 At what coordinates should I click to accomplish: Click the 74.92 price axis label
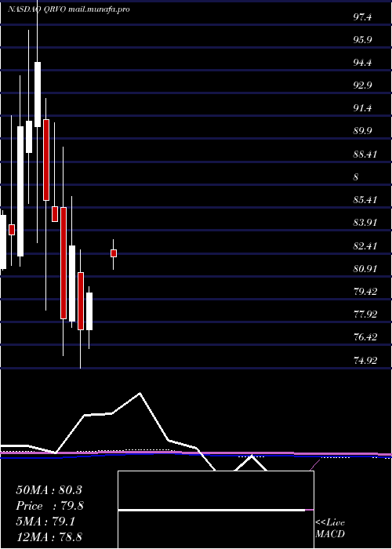coord(365,360)
